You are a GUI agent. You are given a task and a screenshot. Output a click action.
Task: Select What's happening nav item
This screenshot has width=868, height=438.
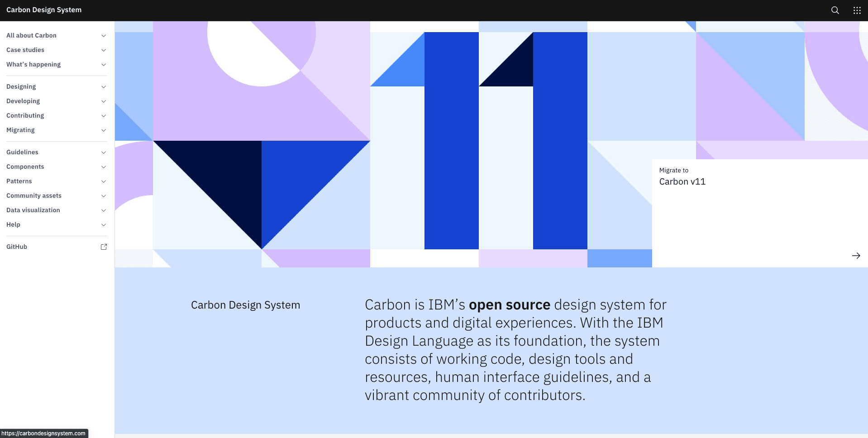57,64
